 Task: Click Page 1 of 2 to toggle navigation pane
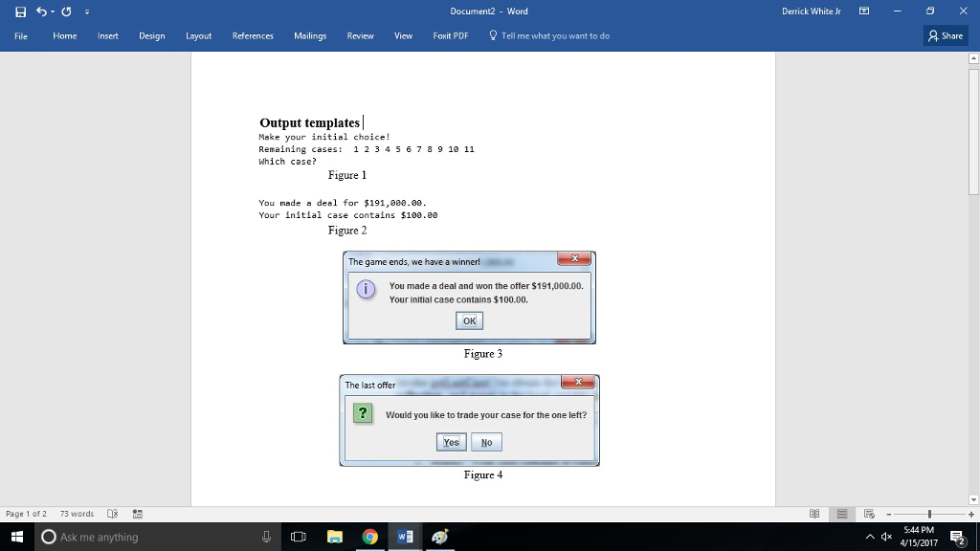coord(30,513)
